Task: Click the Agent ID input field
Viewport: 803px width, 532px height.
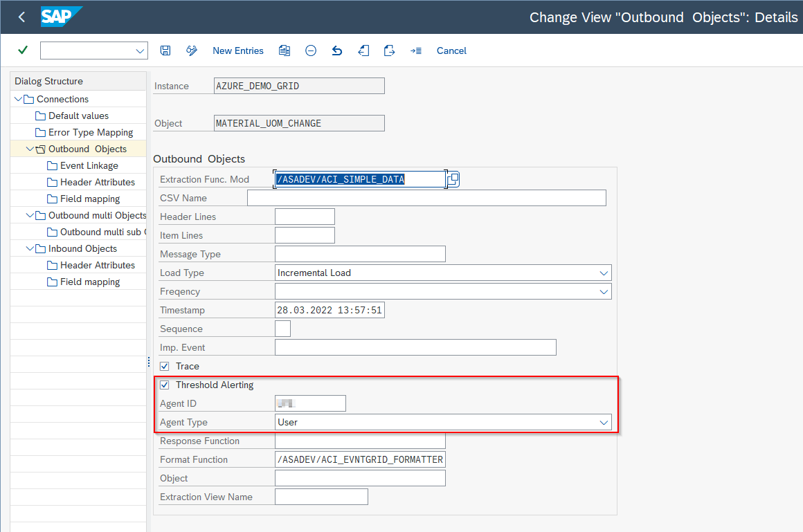Action: [310, 403]
